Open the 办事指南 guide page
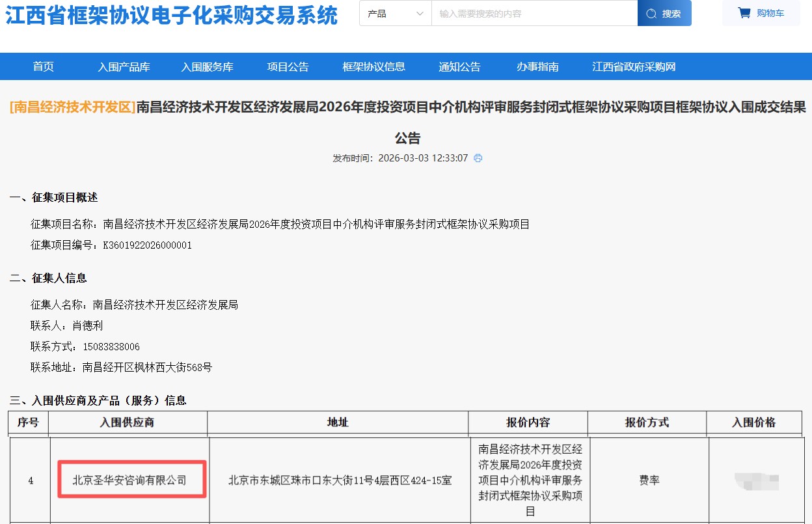Viewport: 812px width, 524px height. pyautogui.click(x=537, y=66)
